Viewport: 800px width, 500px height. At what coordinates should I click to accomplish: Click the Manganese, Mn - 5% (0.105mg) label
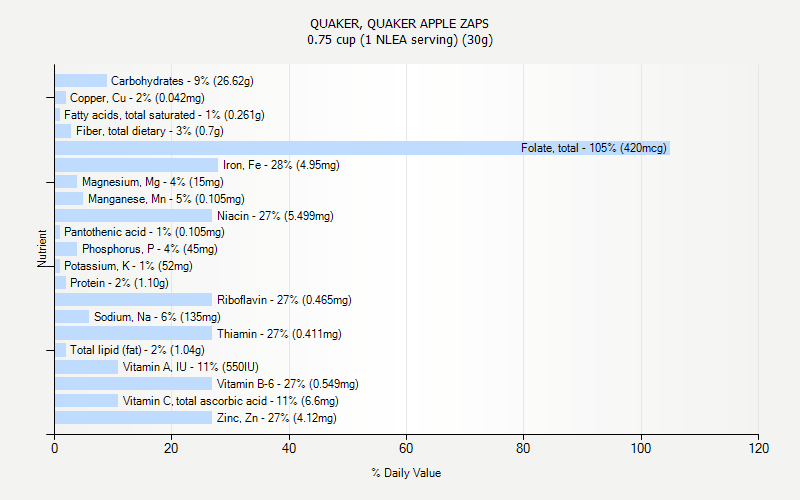166,199
